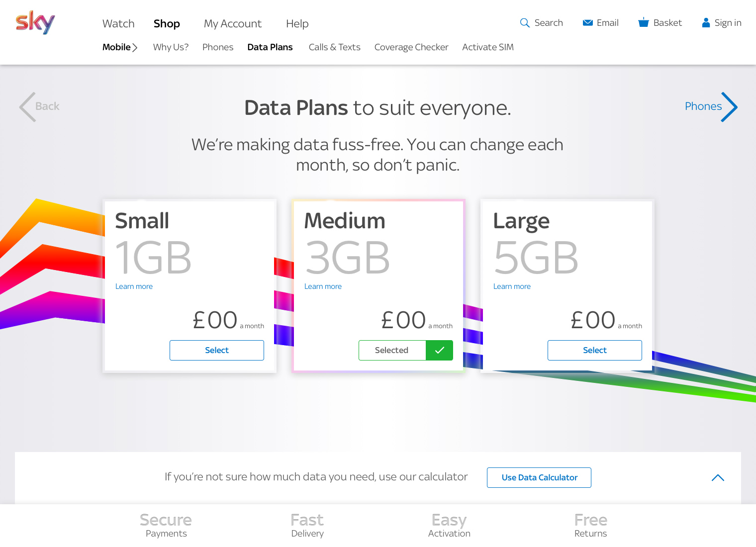Open the Activate SIM page
The height and width of the screenshot is (547, 756).
tap(488, 47)
